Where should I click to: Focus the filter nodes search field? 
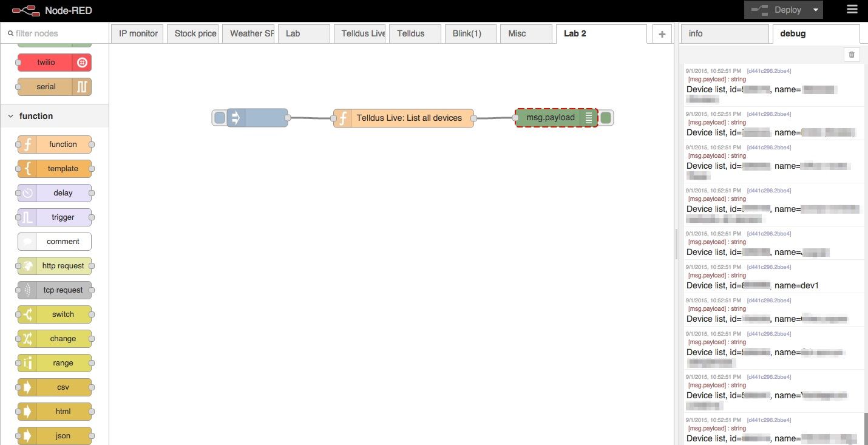pos(55,33)
